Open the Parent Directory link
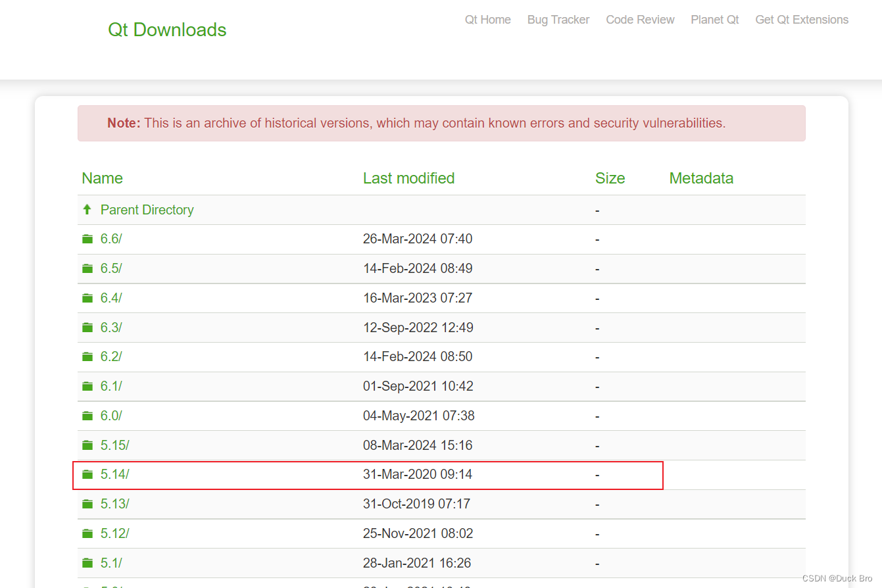The width and height of the screenshot is (882, 588). [x=147, y=210]
